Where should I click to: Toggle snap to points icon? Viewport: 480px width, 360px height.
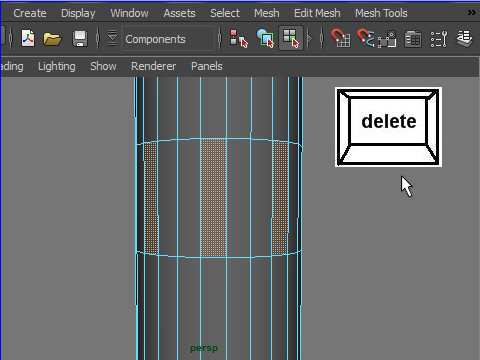387,39
